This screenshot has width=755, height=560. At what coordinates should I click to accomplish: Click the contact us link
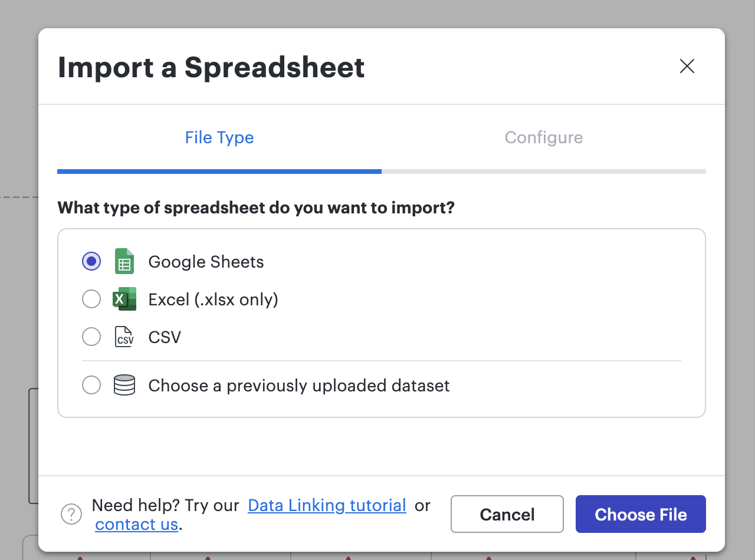(136, 525)
